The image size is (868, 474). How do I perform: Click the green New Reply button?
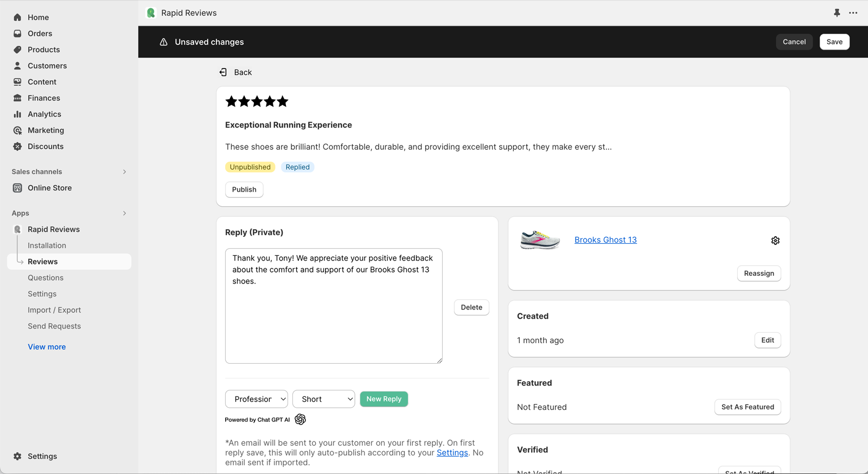(x=384, y=399)
